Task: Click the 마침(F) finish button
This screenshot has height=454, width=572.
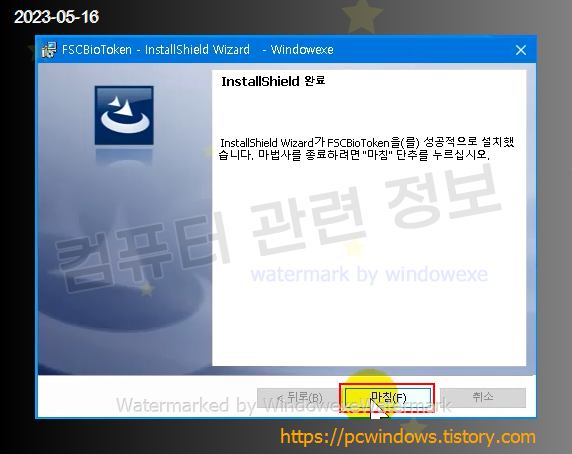Action: tap(387, 397)
